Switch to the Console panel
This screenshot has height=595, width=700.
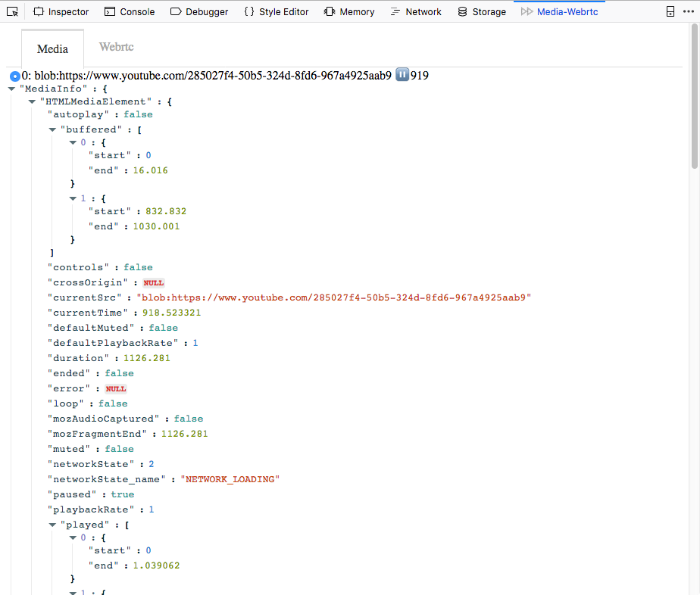tap(129, 11)
